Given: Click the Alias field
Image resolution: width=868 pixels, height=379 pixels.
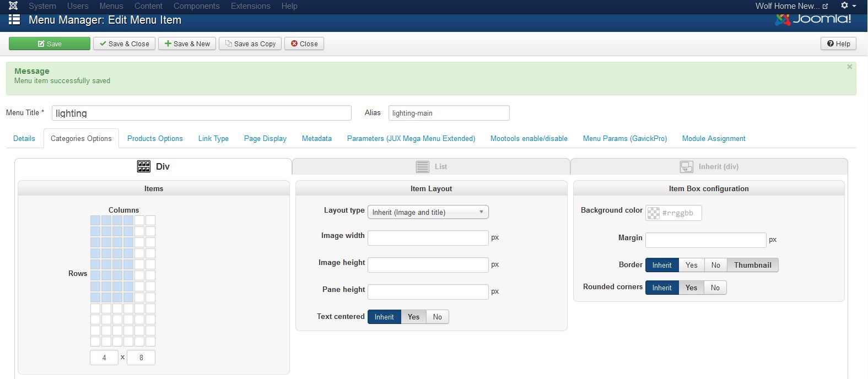Looking at the screenshot, I should [449, 113].
